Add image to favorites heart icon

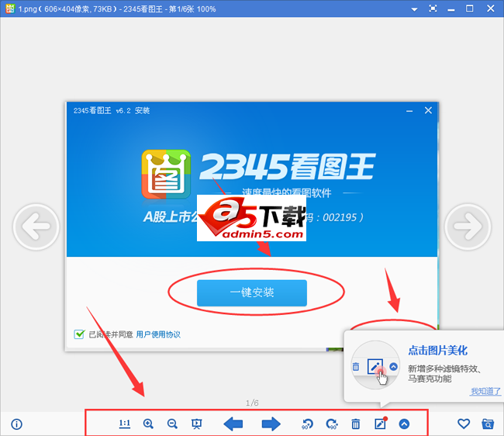pyautogui.click(x=464, y=424)
